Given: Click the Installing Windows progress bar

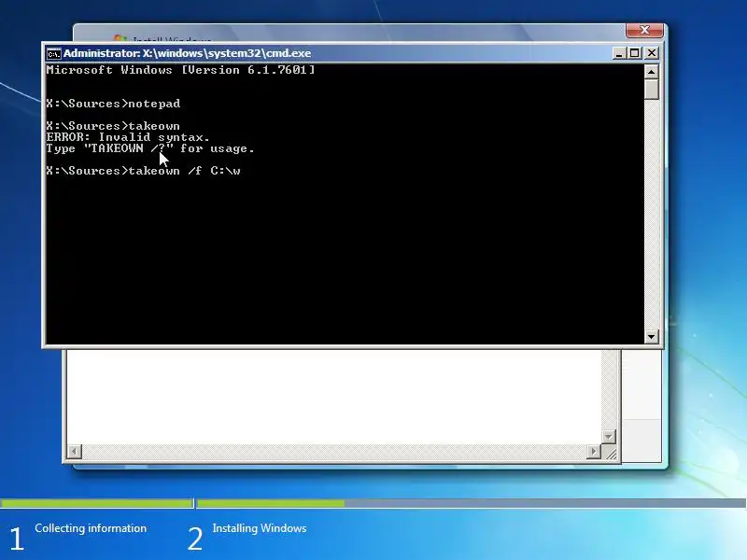Looking at the screenshot, I should [472, 503].
